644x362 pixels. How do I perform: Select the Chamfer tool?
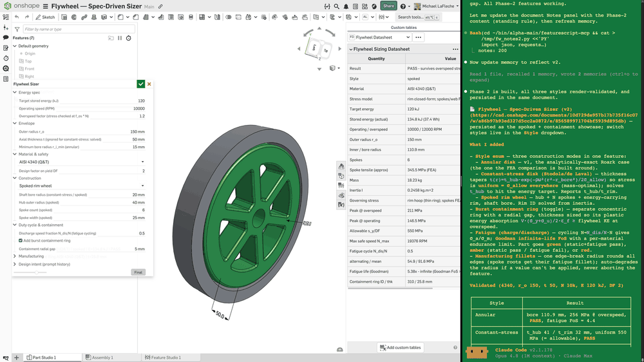pos(135,17)
